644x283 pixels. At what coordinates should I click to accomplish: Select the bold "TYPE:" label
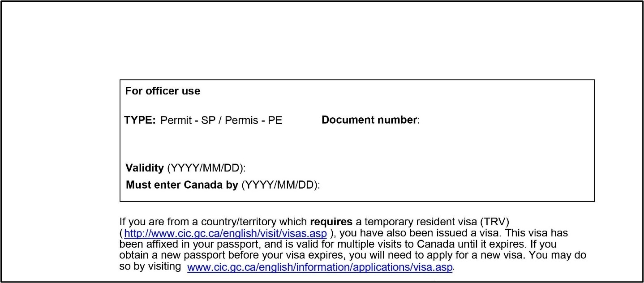(140, 120)
